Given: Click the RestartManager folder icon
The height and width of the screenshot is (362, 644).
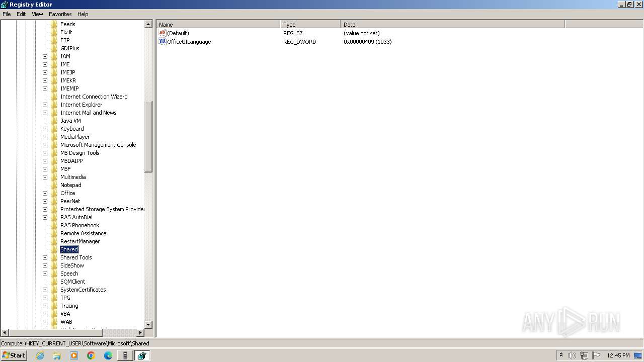Looking at the screenshot, I should [54, 241].
